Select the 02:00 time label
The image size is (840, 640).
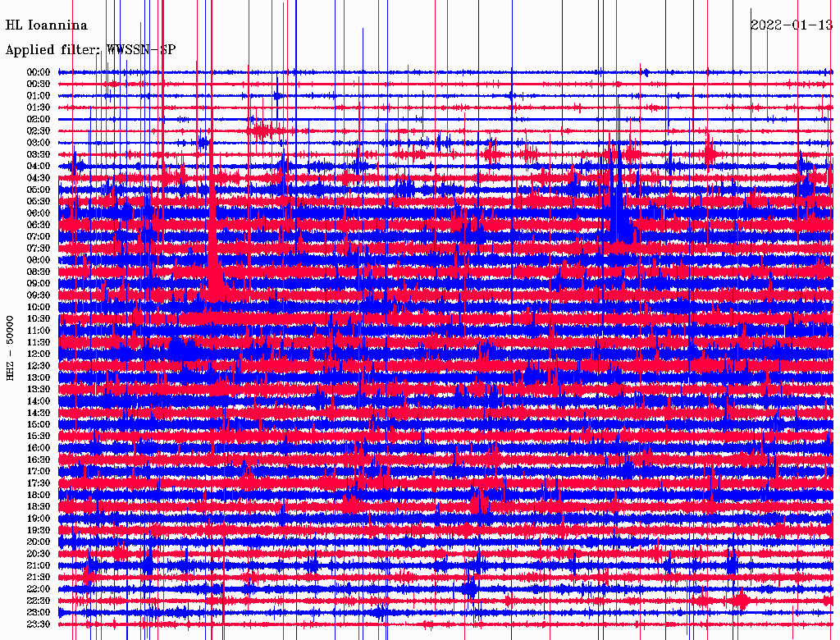point(39,120)
